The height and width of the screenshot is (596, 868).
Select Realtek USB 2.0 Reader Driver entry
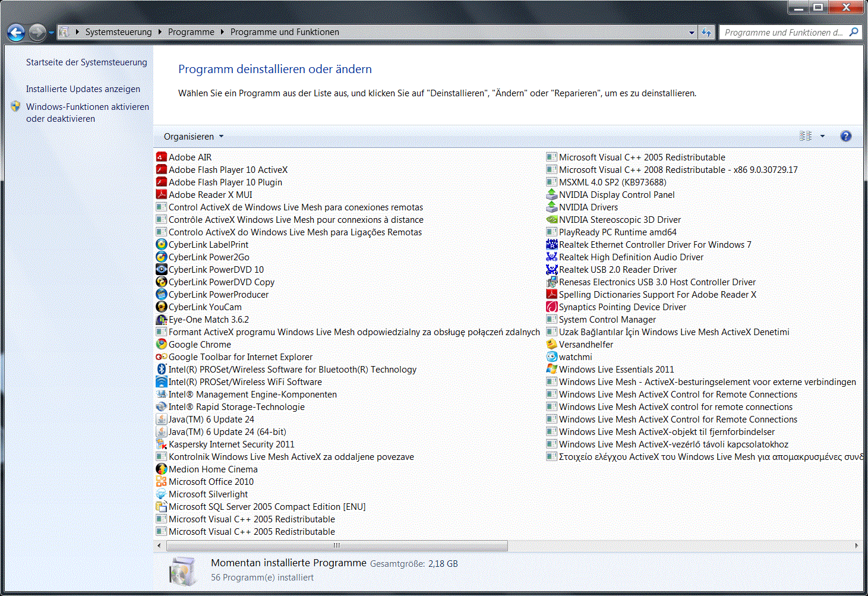click(x=611, y=269)
